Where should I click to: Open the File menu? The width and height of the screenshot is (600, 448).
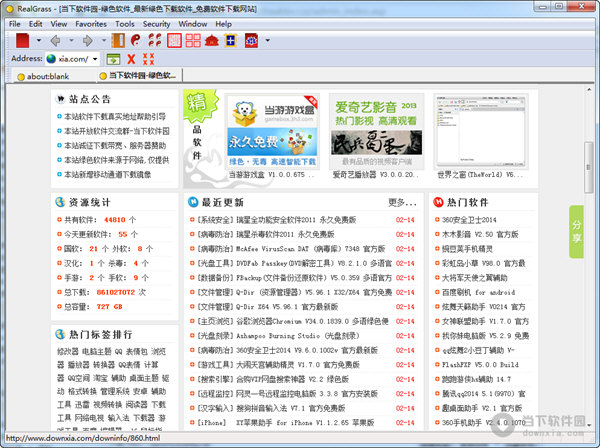point(15,24)
